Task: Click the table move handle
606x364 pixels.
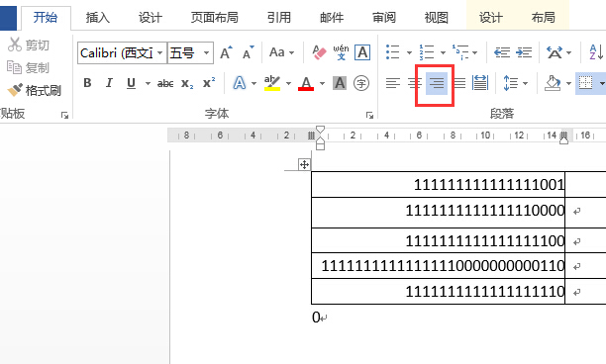Action: click(304, 165)
